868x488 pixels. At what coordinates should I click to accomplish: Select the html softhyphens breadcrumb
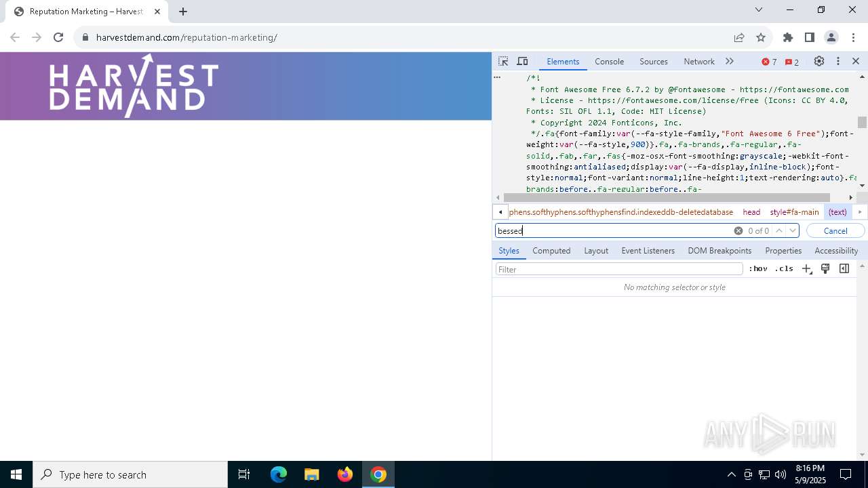click(621, 212)
